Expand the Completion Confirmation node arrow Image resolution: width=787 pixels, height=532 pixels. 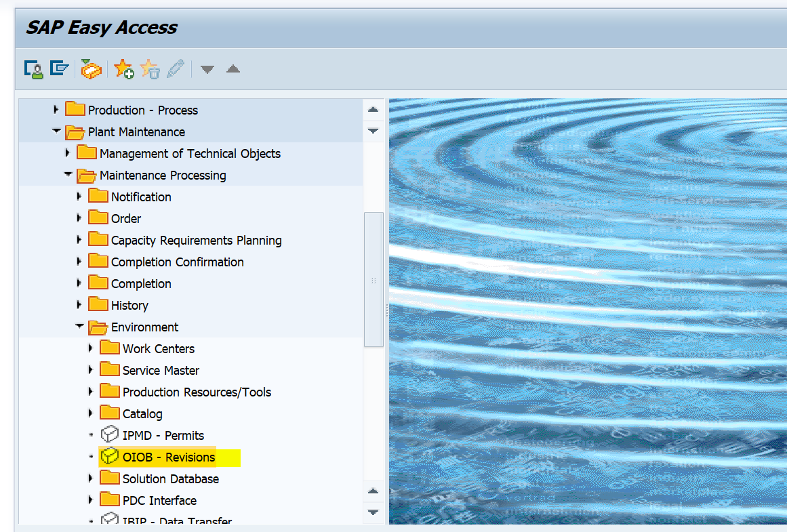coord(79,261)
